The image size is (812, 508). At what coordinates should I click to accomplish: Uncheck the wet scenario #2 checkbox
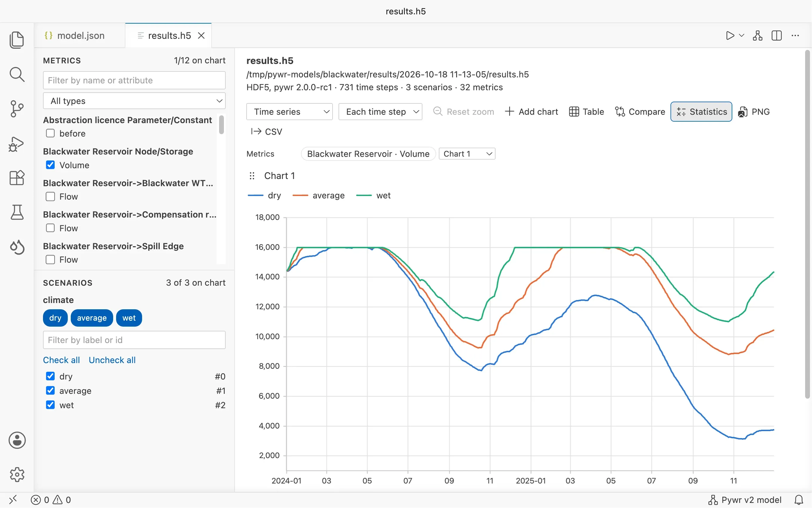[x=50, y=405]
